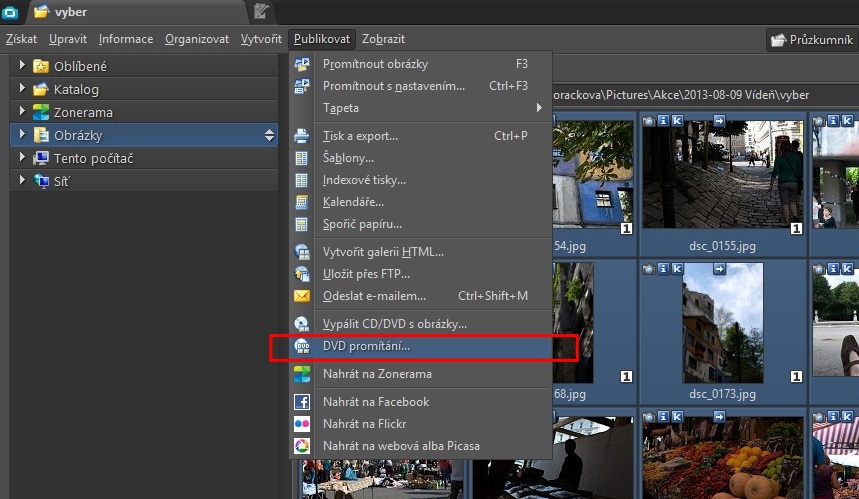Click the up-down arrows on Obrázky row
Screen dimensions: 859x499
click(269, 135)
